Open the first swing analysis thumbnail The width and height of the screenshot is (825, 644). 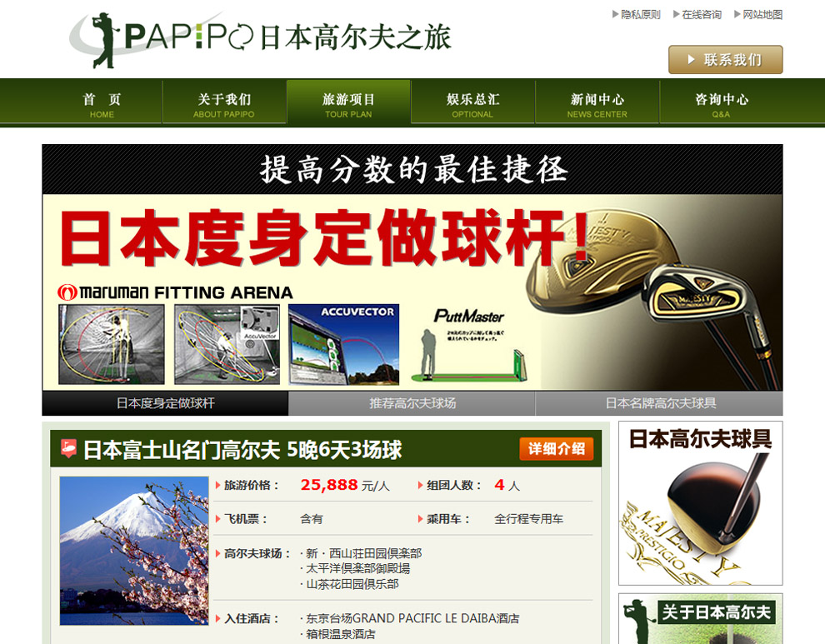(112, 344)
